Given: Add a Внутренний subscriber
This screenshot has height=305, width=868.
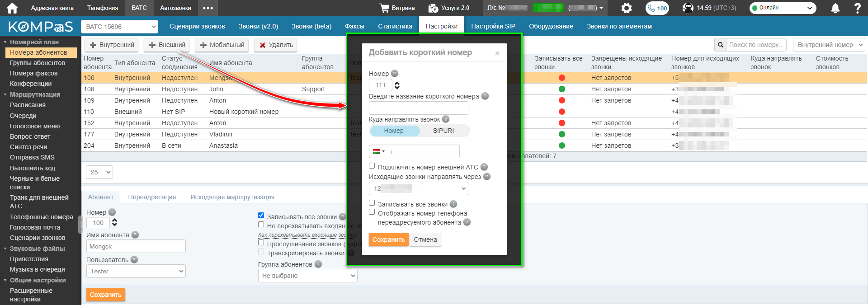Looking at the screenshot, I should click(x=112, y=45).
